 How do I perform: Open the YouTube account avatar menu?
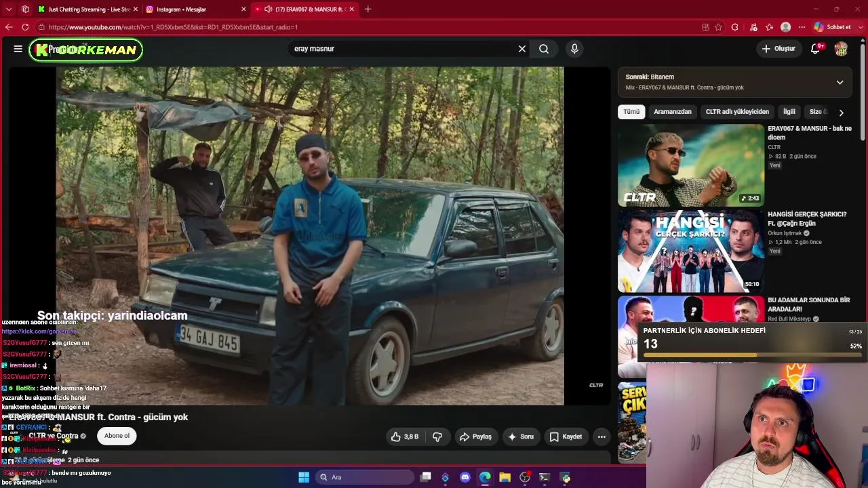tap(841, 49)
